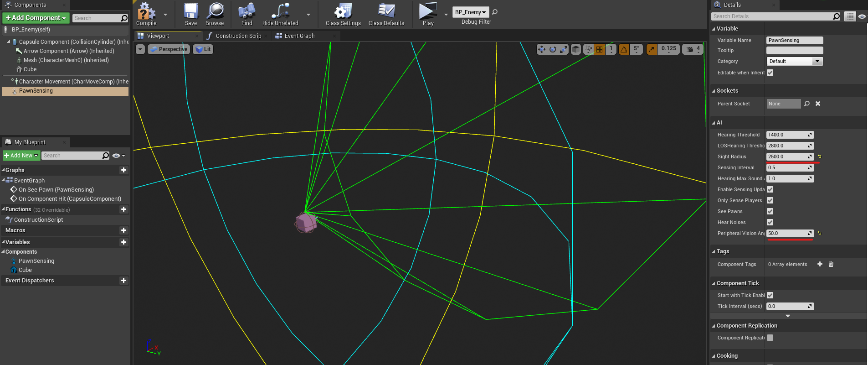Click the Add Component button
Image resolution: width=868 pixels, height=365 pixels.
coord(36,18)
